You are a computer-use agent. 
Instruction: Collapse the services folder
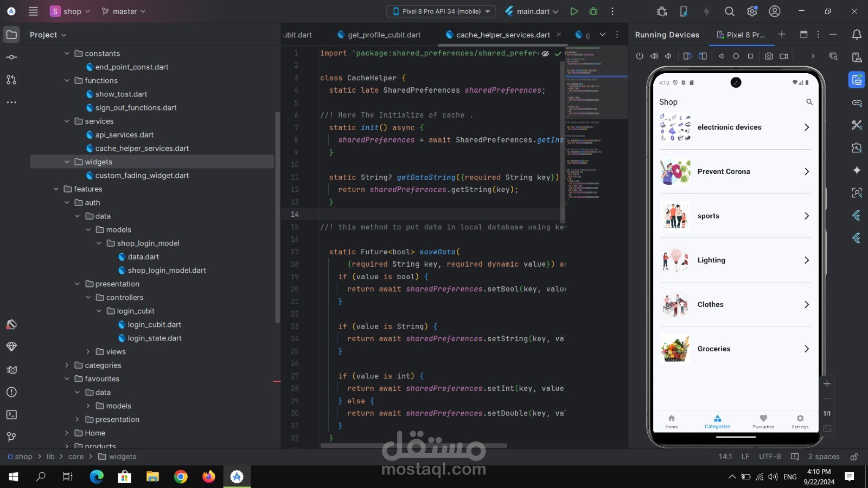[x=67, y=121]
